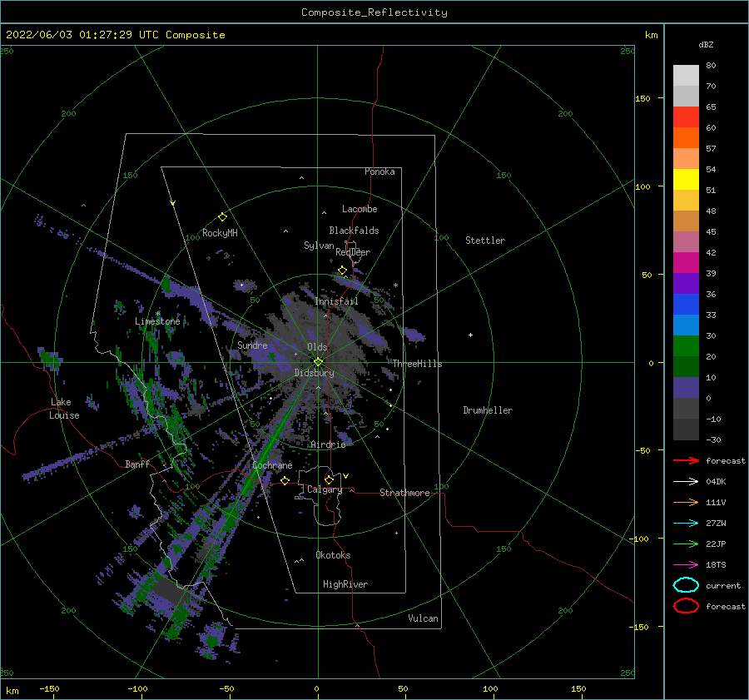Click the Strathmore label
The width and height of the screenshot is (749, 700).
pos(404,493)
